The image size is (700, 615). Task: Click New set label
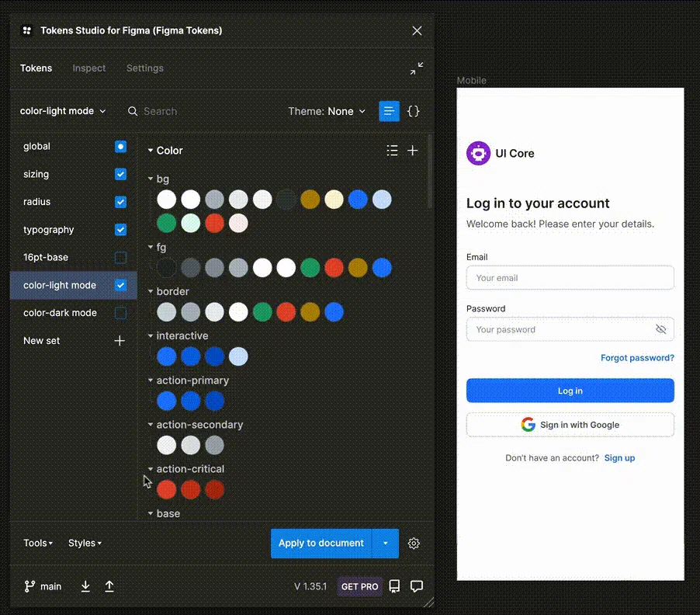click(x=41, y=341)
